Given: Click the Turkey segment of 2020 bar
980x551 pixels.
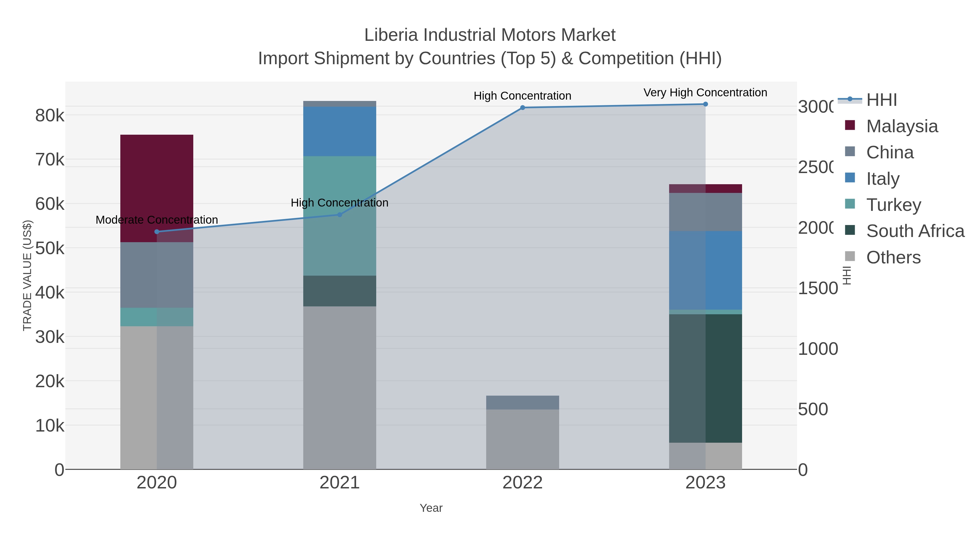Looking at the screenshot, I should click(157, 317).
